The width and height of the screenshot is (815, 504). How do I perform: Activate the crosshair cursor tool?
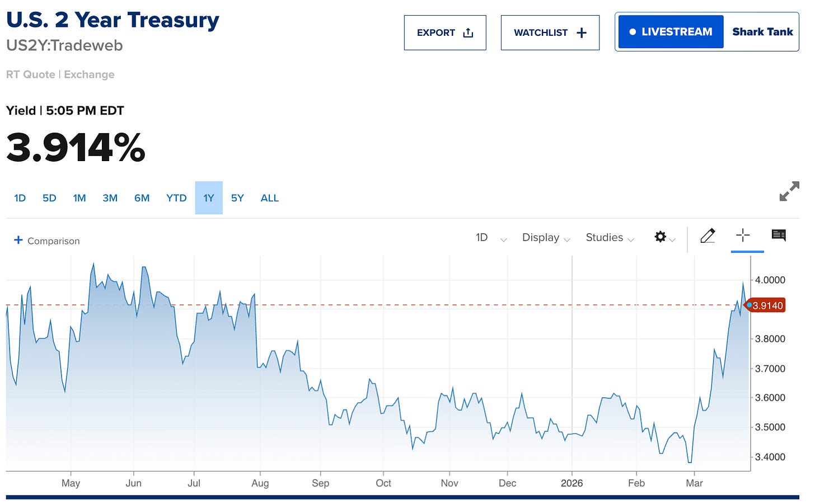[743, 235]
